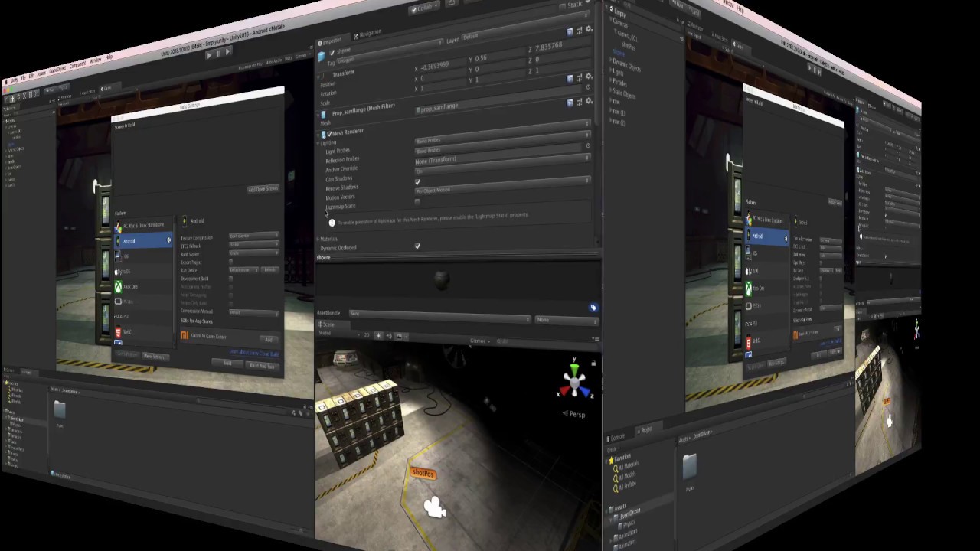The height and width of the screenshot is (551, 980).
Task: Open Compression Method dropdown in left Build Settings
Action: (254, 312)
